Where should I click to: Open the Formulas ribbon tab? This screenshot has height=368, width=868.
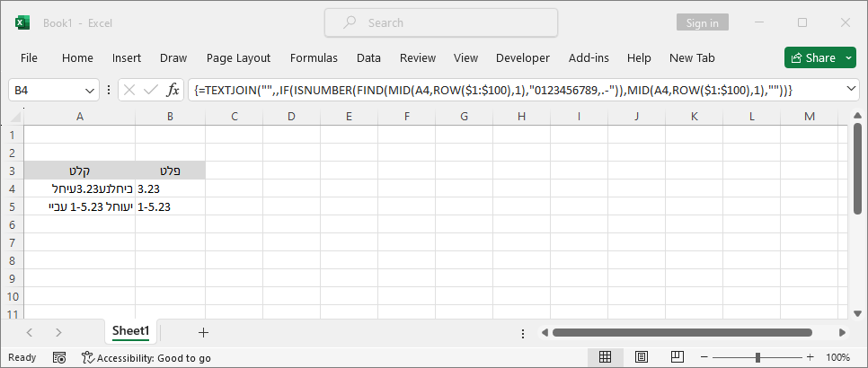314,57
